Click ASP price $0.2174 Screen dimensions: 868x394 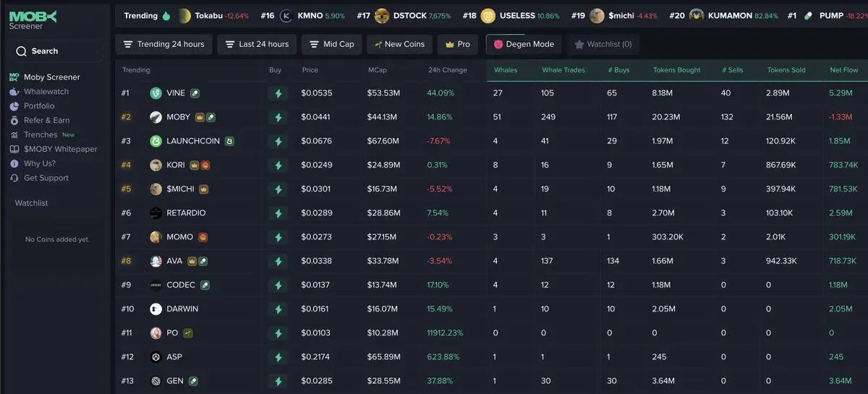[316, 357]
